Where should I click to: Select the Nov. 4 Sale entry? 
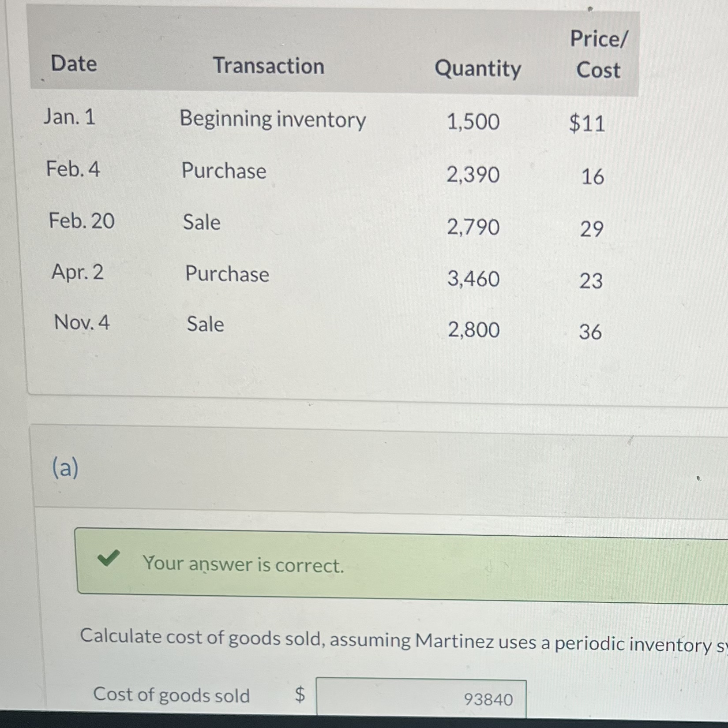click(x=204, y=325)
